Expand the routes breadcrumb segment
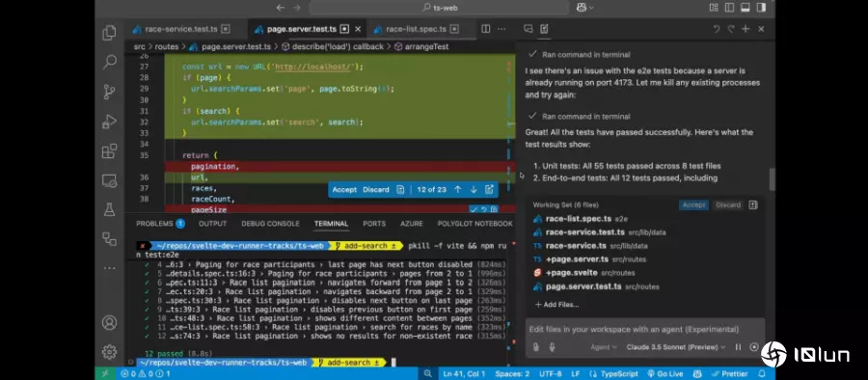This screenshot has height=380, width=868. pyautogui.click(x=167, y=46)
